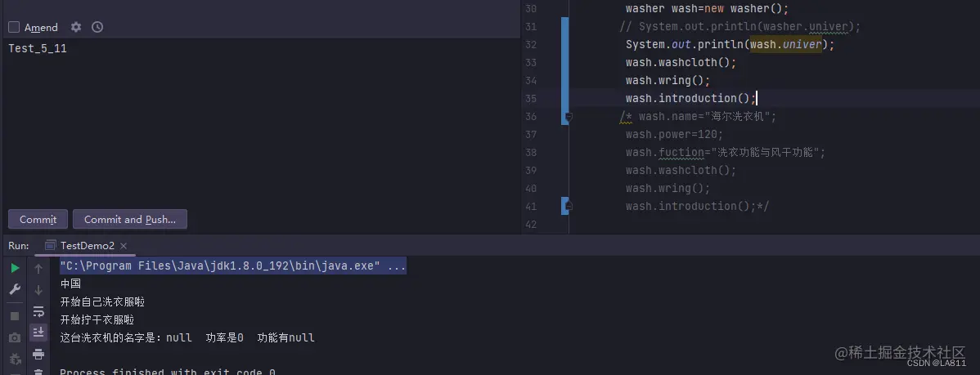This screenshot has width=980, height=375.
Task: Click the Run: tool window label
Action: [x=19, y=246]
